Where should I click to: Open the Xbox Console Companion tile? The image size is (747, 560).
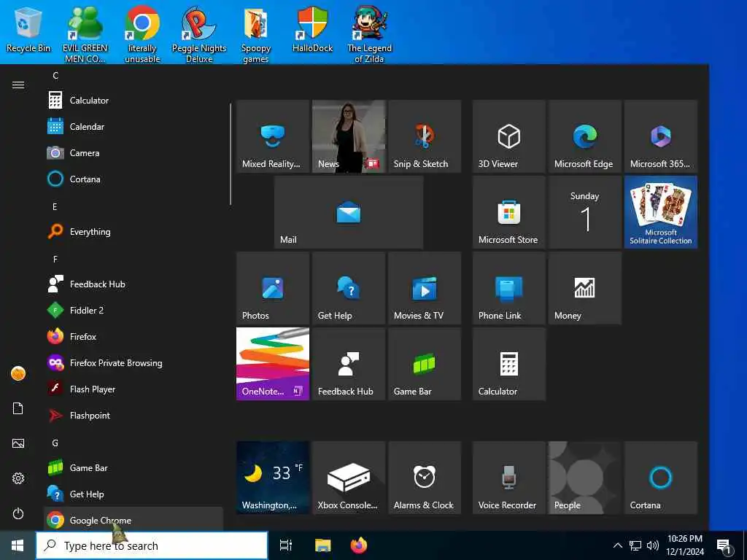[349, 478]
